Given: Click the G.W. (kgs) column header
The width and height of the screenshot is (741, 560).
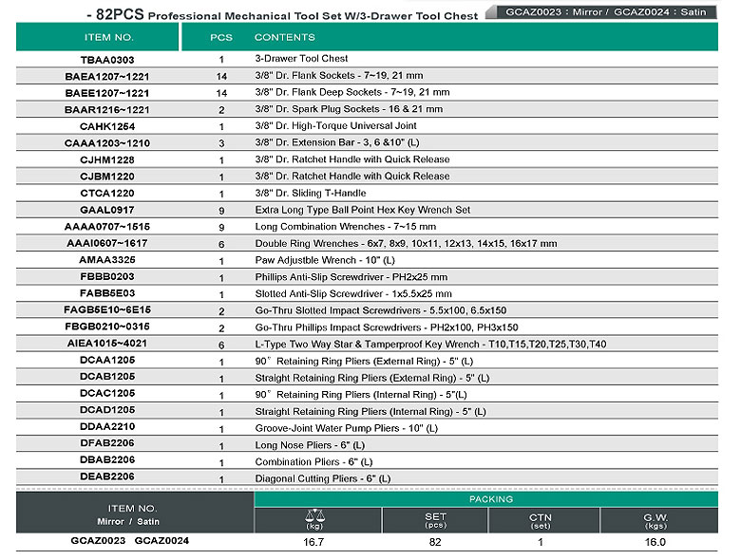Looking at the screenshot, I should click(x=655, y=521).
